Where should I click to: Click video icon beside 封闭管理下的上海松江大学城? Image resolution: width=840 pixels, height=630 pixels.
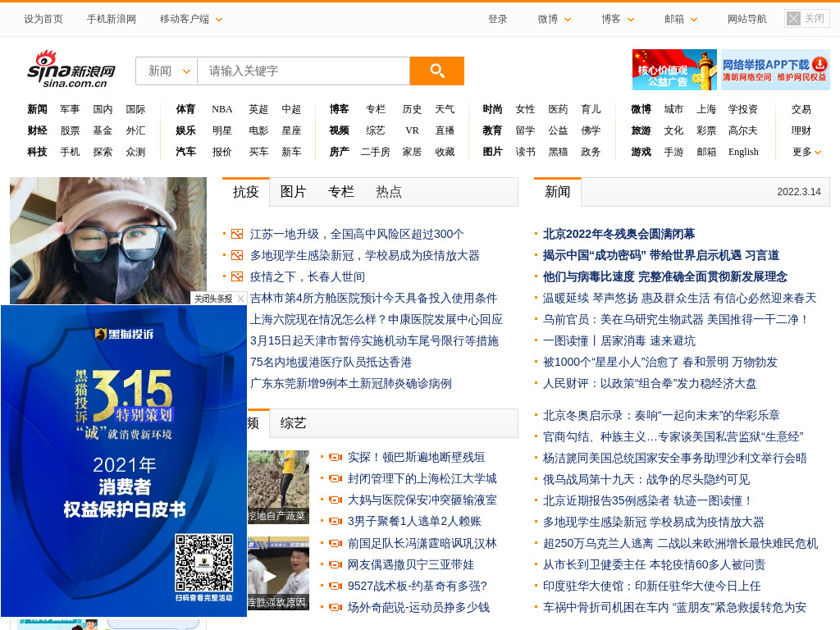pos(336,479)
